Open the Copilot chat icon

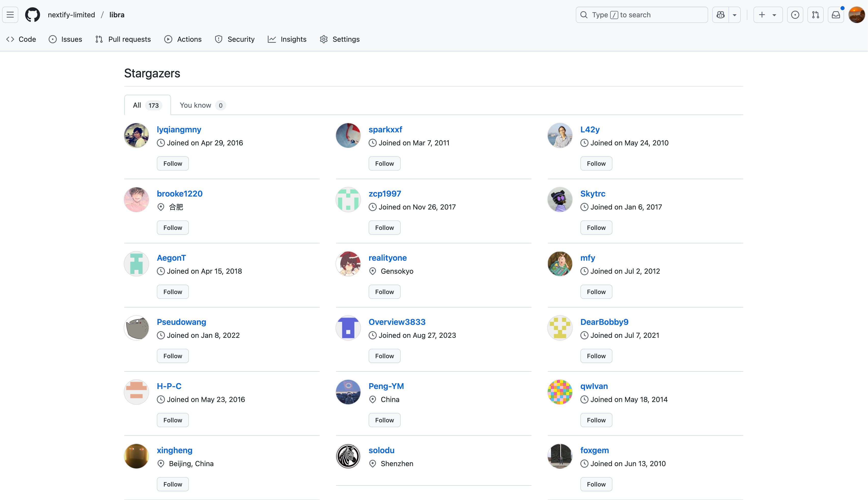coord(720,15)
